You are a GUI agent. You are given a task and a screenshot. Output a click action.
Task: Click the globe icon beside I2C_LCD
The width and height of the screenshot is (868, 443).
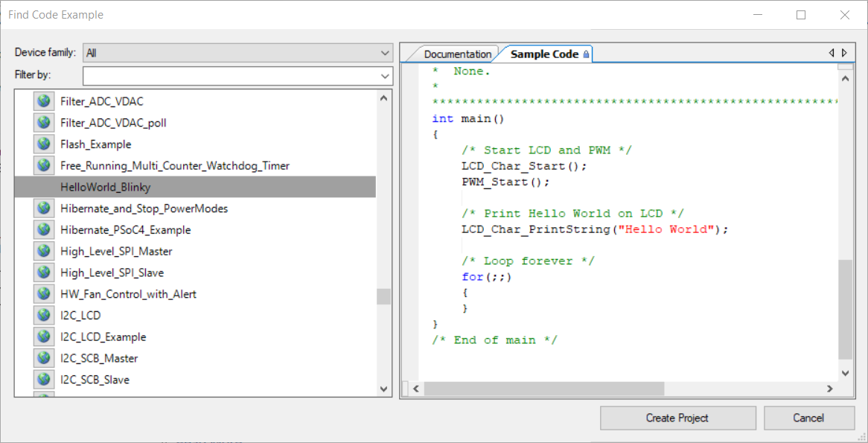click(x=43, y=314)
